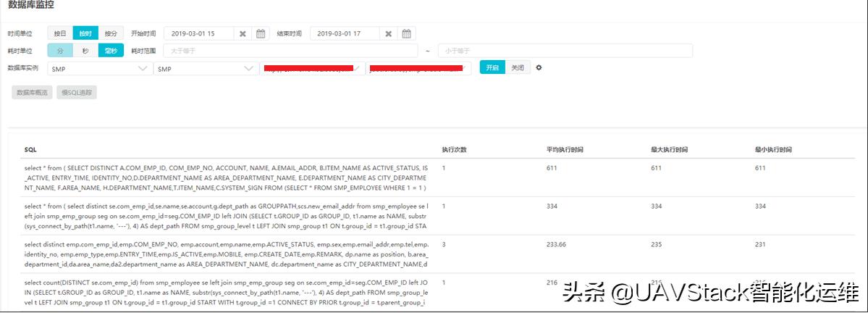Screen dimensions: 868x313
Task: Open the calendar picker for 结束时间
Action: (x=406, y=34)
